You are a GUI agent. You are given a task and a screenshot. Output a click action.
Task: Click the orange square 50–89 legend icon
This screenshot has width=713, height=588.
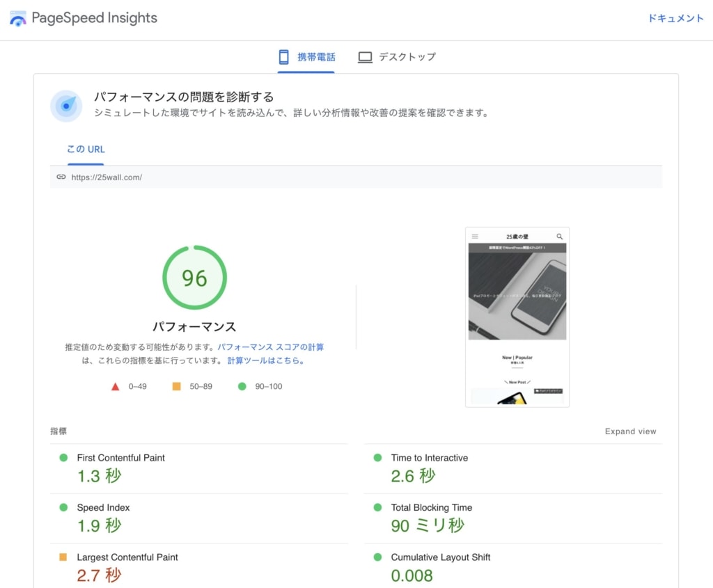[x=176, y=386]
